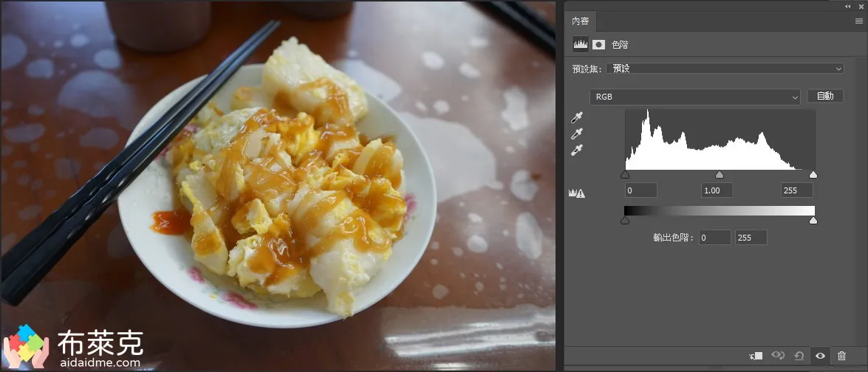Click the output white slider handle

click(x=813, y=220)
